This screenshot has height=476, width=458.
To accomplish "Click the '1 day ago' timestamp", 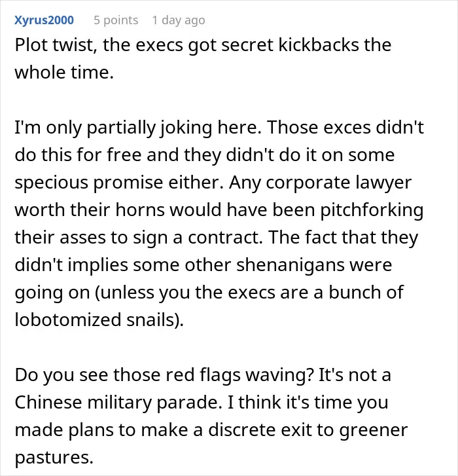I will (x=179, y=20).
